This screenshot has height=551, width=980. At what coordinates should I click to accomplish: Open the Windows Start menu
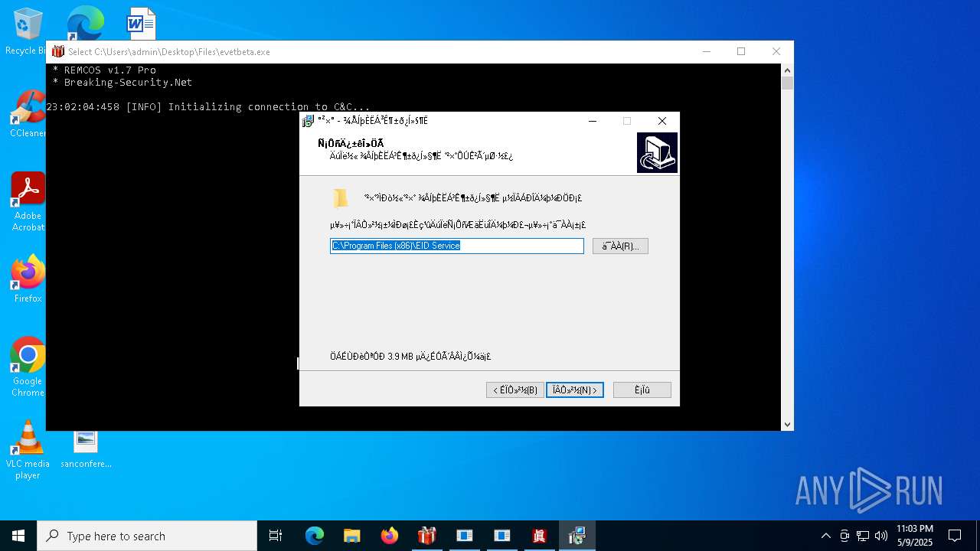(x=18, y=536)
